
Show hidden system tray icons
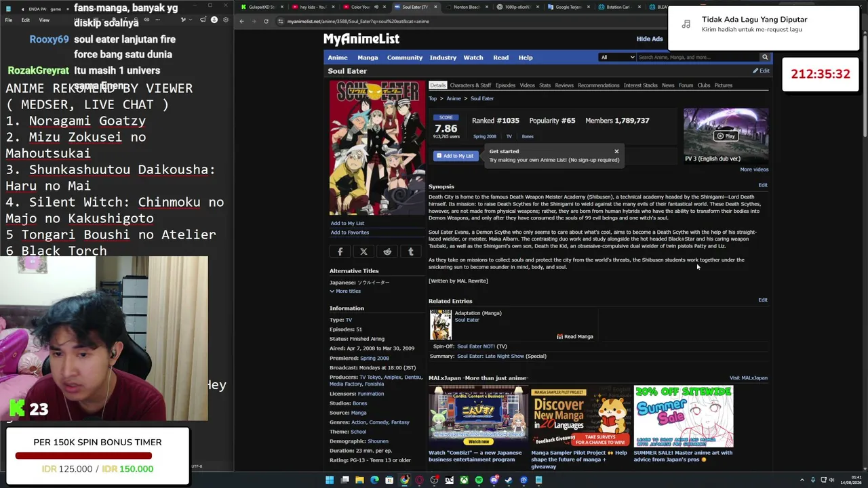click(802, 480)
